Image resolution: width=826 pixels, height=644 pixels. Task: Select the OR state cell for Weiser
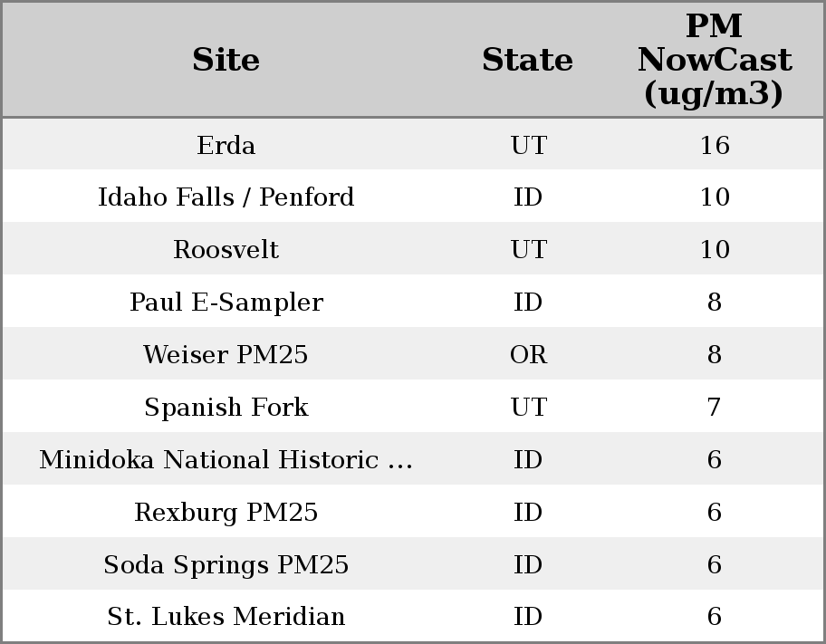(x=528, y=355)
